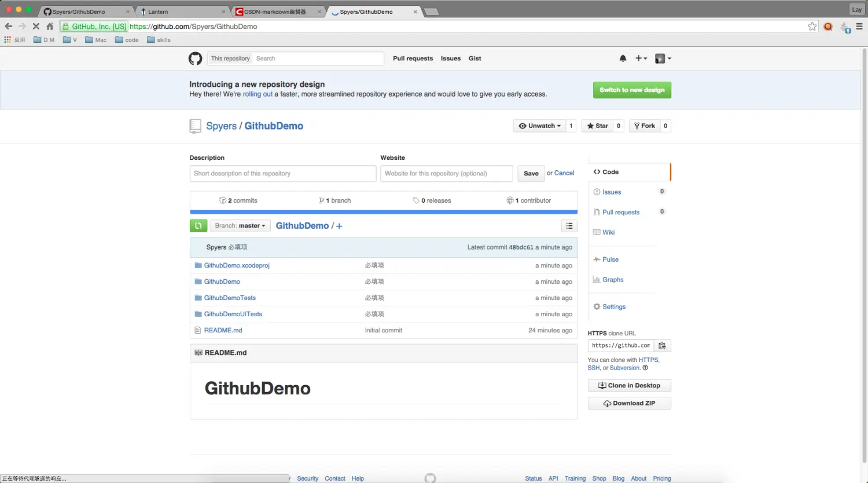Switch to the CSDN-markdown browser tab
The width and height of the screenshot is (868, 483).
pos(279,12)
